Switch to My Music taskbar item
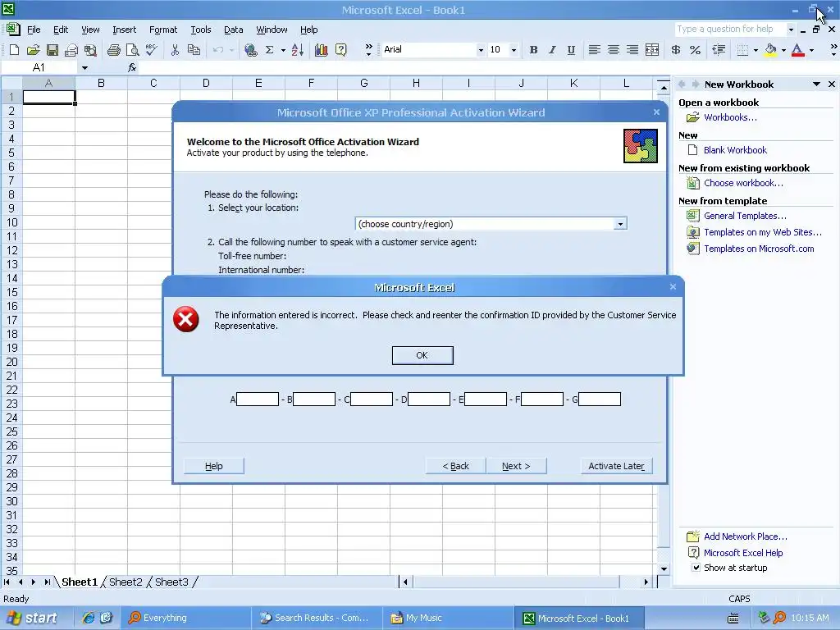 tap(448, 618)
